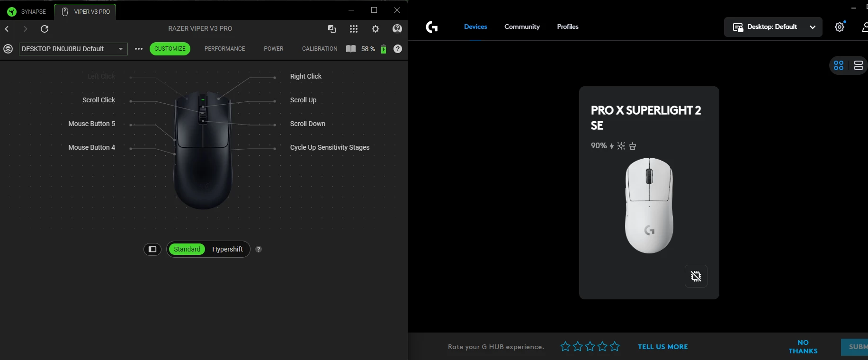The height and width of the screenshot is (360, 868).
Task: Click the TELL US MORE link
Action: pos(663,347)
